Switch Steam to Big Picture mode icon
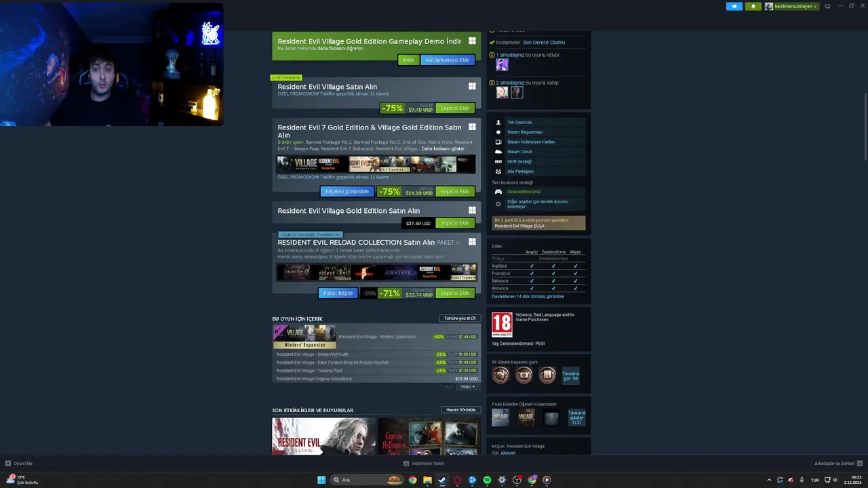868x488 pixels. pos(827,6)
